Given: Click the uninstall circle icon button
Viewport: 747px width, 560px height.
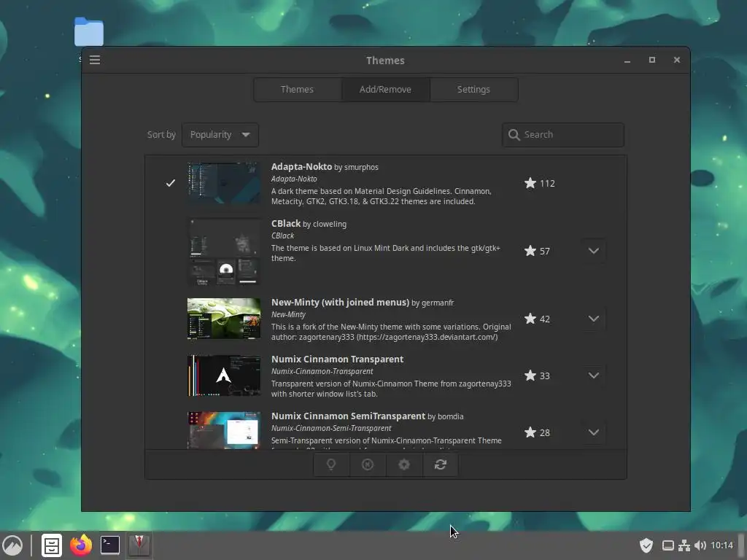Looking at the screenshot, I should (368, 464).
